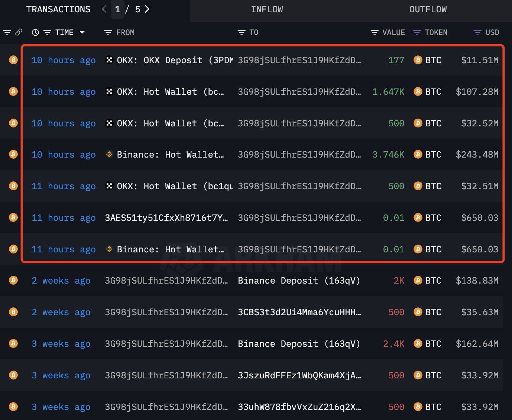Open the VALUE column filter

(375, 33)
